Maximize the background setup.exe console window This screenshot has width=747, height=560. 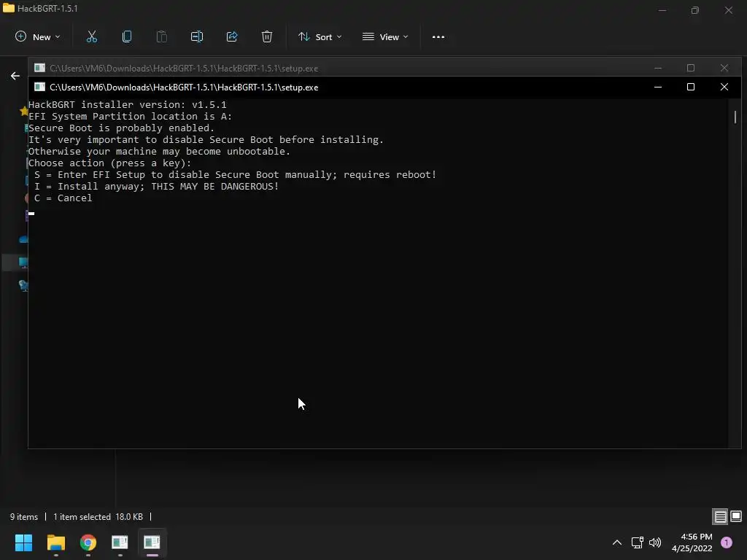coord(691,68)
